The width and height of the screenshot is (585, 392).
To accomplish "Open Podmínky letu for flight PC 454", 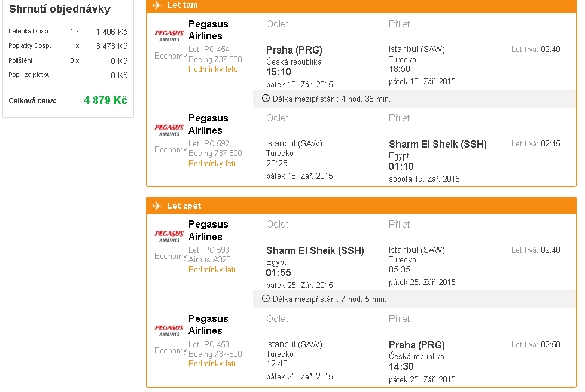I will click(213, 69).
